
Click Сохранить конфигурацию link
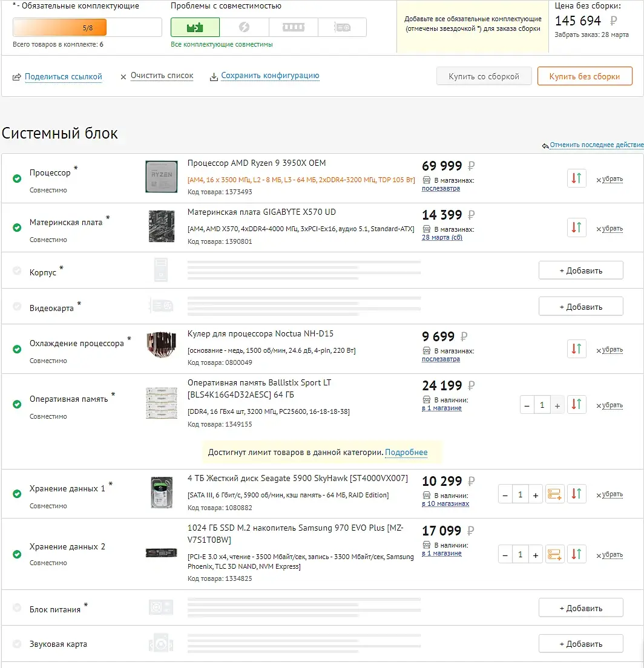270,76
